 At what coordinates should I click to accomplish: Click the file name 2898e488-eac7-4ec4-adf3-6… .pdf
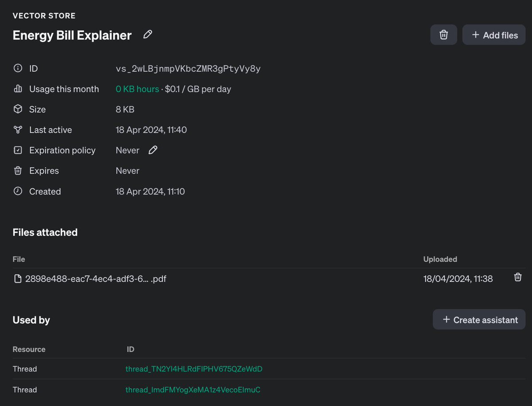(96, 279)
